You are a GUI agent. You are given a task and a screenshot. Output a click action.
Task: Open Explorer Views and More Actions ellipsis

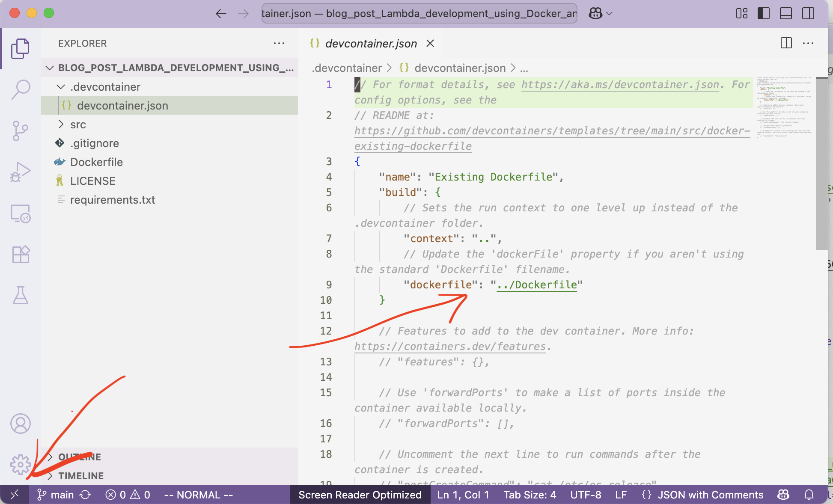click(x=279, y=43)
